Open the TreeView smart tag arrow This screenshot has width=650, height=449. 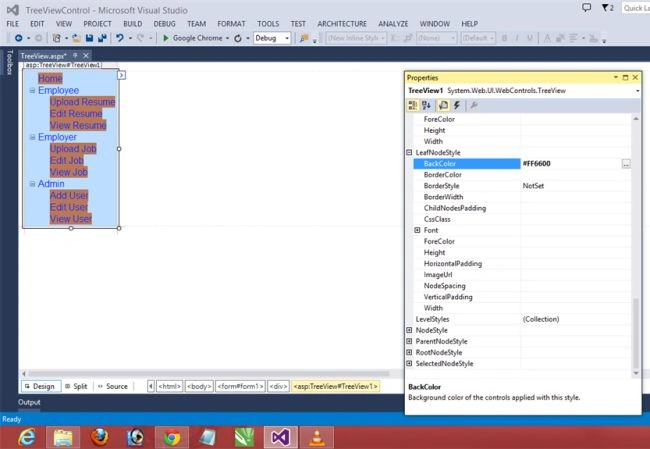121,75
